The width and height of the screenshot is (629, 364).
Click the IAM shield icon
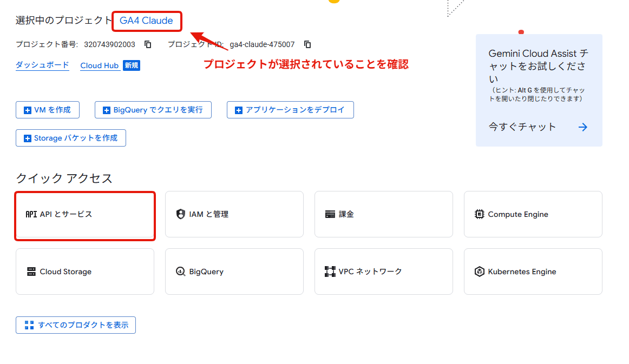[181, 214]
